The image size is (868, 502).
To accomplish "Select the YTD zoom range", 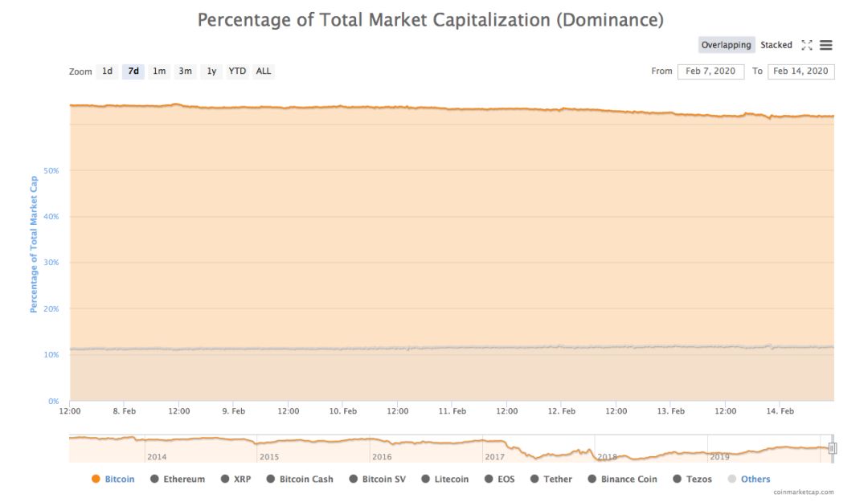I will 237,71.
